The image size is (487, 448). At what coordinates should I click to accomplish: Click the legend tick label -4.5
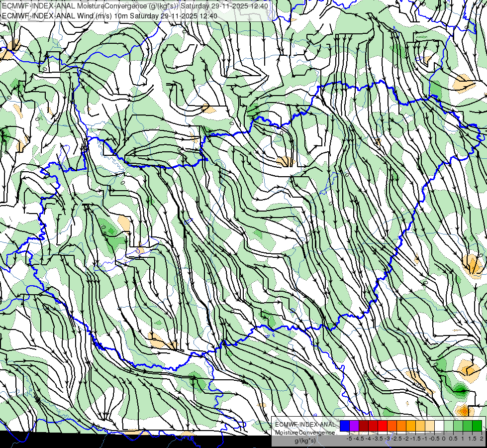[360, 439]
